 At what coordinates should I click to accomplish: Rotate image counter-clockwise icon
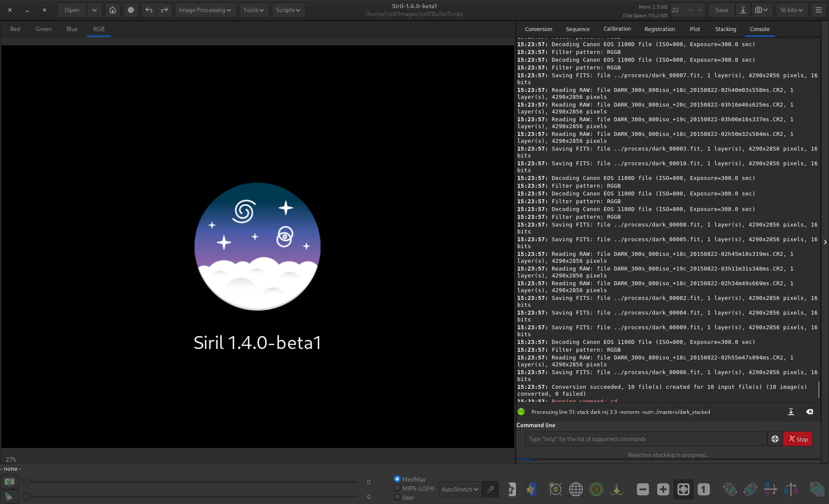tap(730, 489)
